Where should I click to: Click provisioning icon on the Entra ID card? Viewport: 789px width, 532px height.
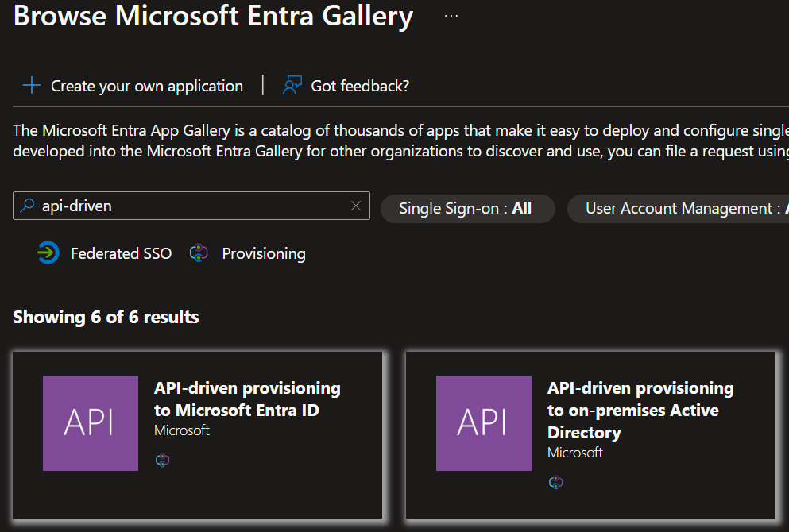tap(163, 460)
